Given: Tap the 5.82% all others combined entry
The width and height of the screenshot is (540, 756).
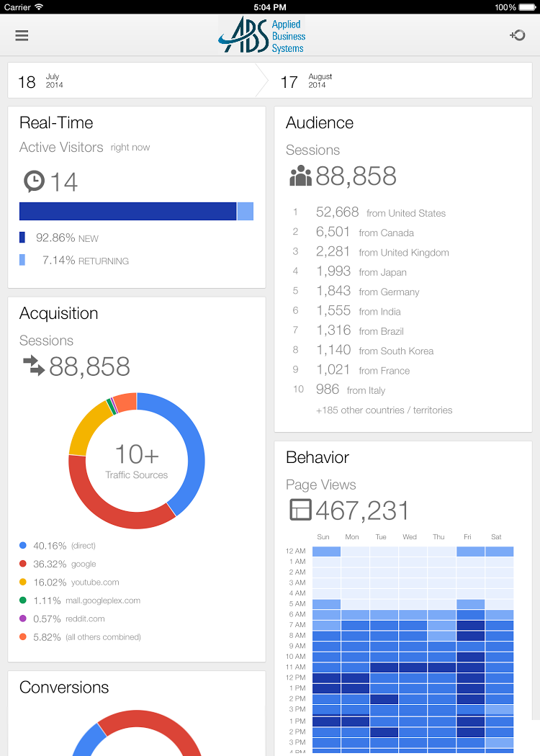Looking at the screenshot, I should 80,636.
